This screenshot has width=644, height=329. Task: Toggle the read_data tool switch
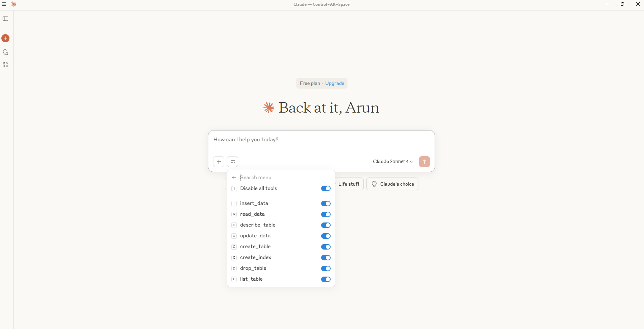pos(326,214)
